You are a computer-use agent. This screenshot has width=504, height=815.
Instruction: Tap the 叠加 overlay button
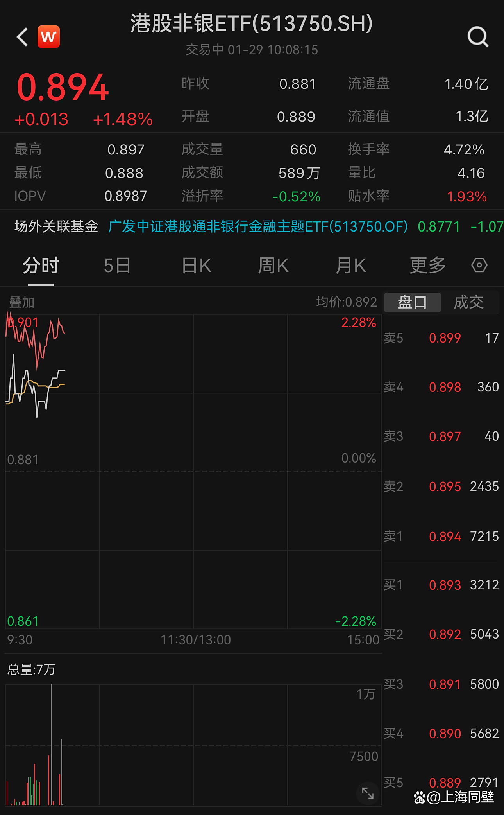click(22, 302)
